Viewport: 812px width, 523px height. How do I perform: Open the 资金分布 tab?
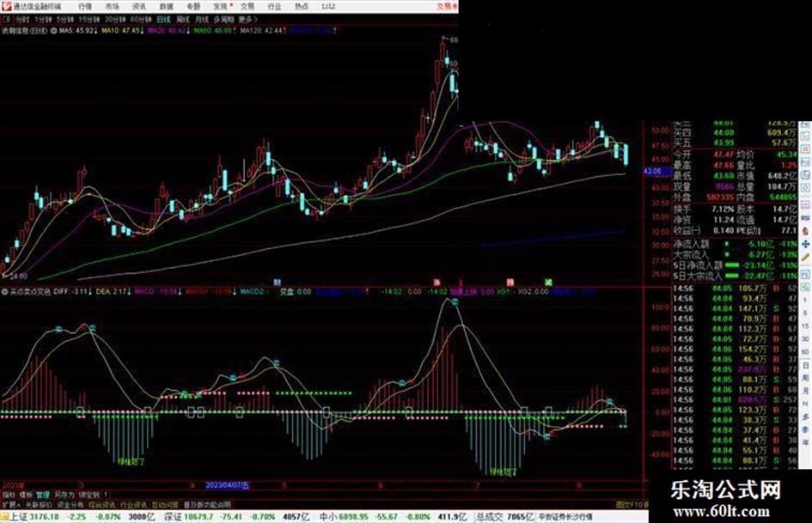pos(70,504)
